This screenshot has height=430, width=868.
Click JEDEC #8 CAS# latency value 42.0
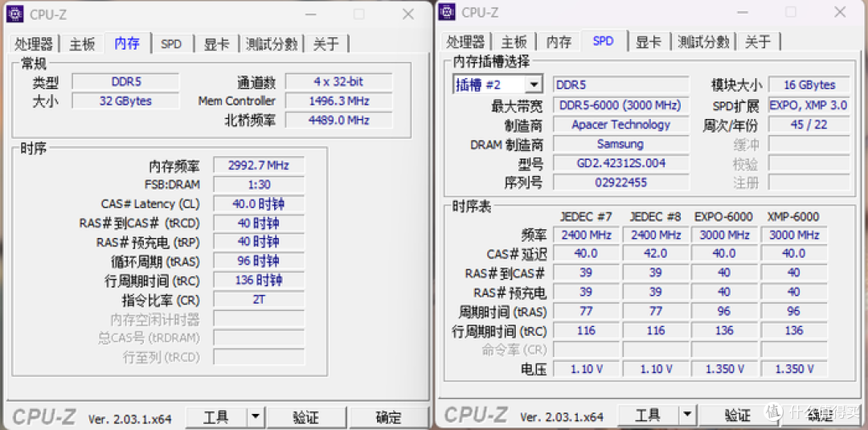tap(656, 253)
